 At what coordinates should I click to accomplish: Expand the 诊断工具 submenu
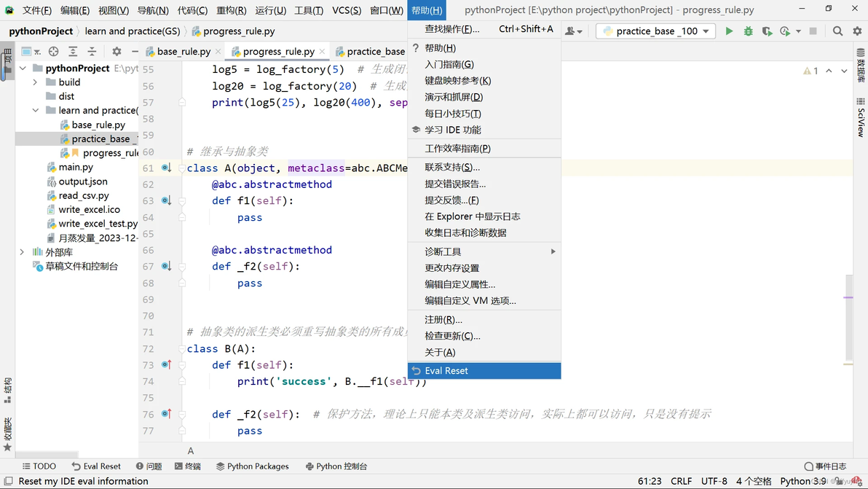[x=484, y=251]
